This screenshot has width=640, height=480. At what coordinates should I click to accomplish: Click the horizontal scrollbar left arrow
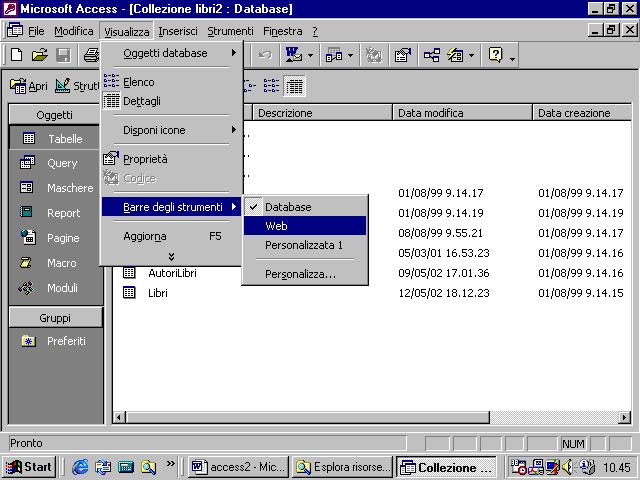119,417
